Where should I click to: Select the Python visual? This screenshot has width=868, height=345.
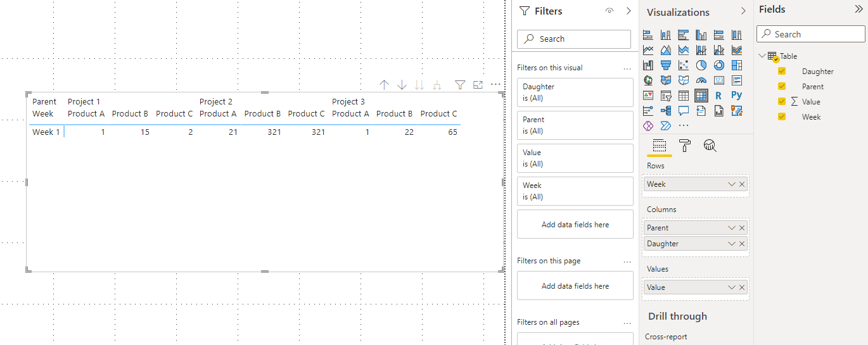[737, 96]
